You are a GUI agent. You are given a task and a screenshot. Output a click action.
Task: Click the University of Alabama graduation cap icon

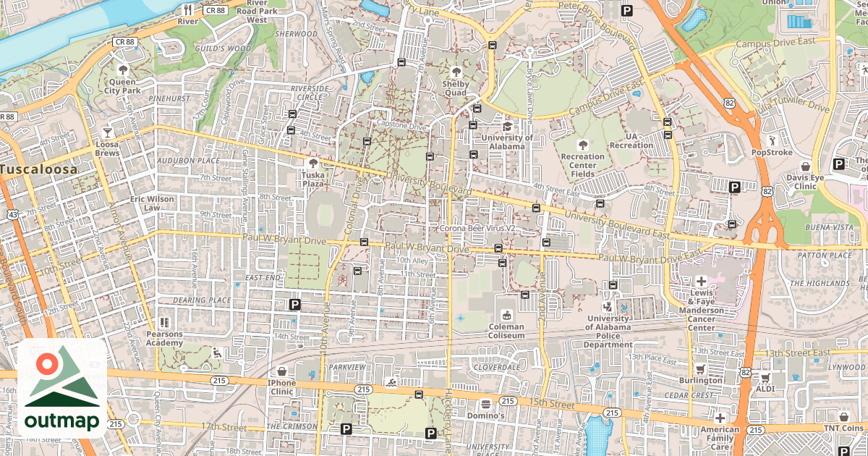point(507,126)
